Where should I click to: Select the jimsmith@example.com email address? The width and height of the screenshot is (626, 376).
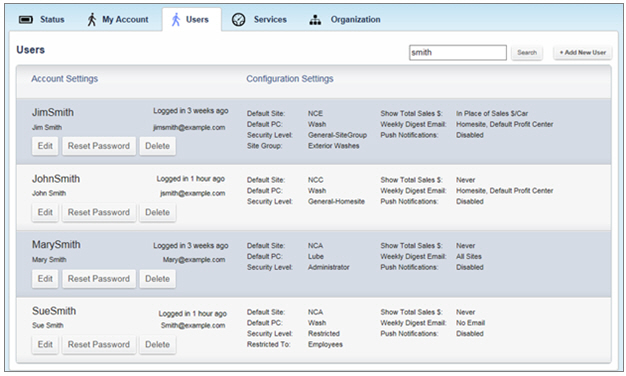click(x=189, y=128)
